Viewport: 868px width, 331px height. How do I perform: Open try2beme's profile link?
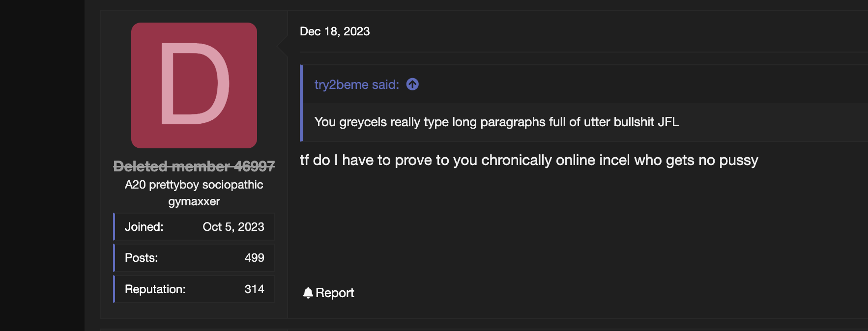point(341,84)
